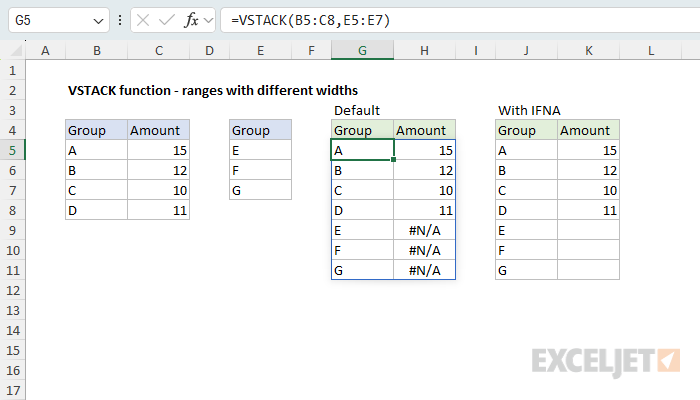Select column A header
This screenshot has height=400, width=700.
(x=46, y=51)
